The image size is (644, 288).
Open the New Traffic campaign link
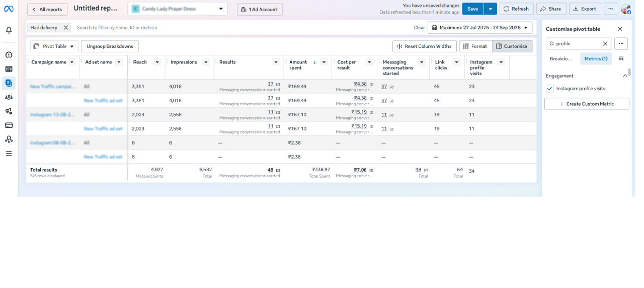[52, 87]
